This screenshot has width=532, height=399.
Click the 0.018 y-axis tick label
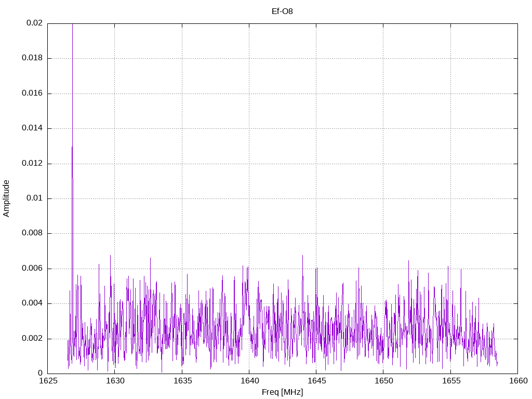(32, 58)
